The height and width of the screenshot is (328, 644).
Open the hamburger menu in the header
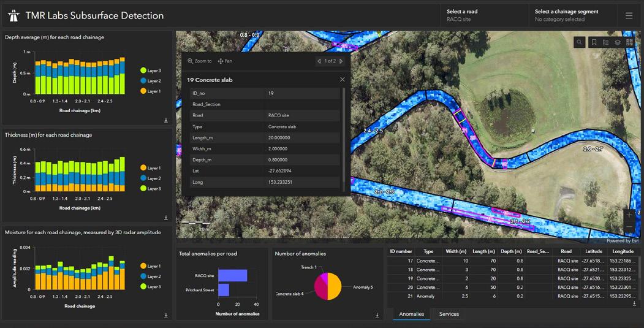[629, 15]
